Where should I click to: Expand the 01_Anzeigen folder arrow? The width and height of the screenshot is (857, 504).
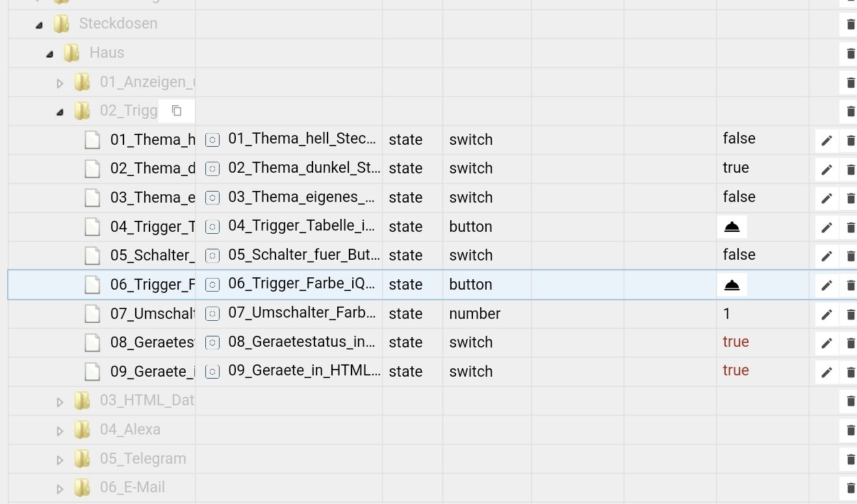point(60,83)
